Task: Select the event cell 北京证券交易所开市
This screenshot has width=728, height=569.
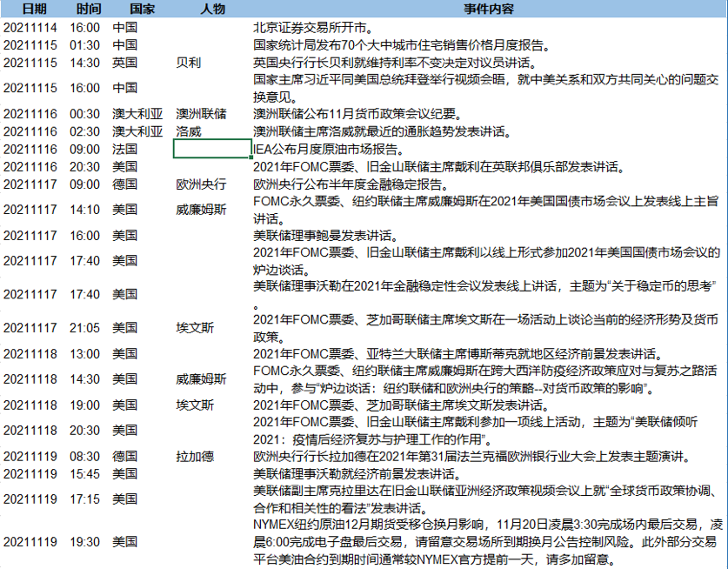Action: (x=313, y=27)
